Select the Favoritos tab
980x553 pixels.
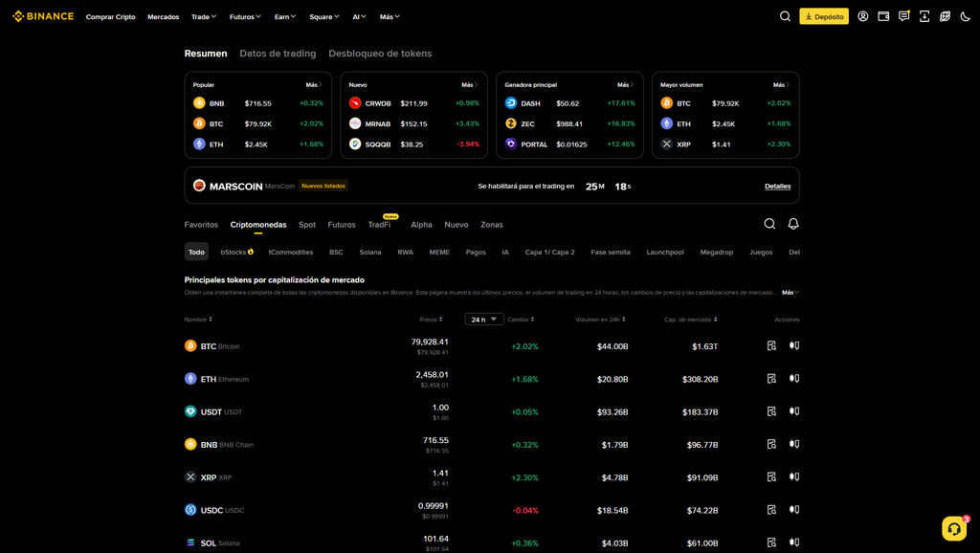201,224
